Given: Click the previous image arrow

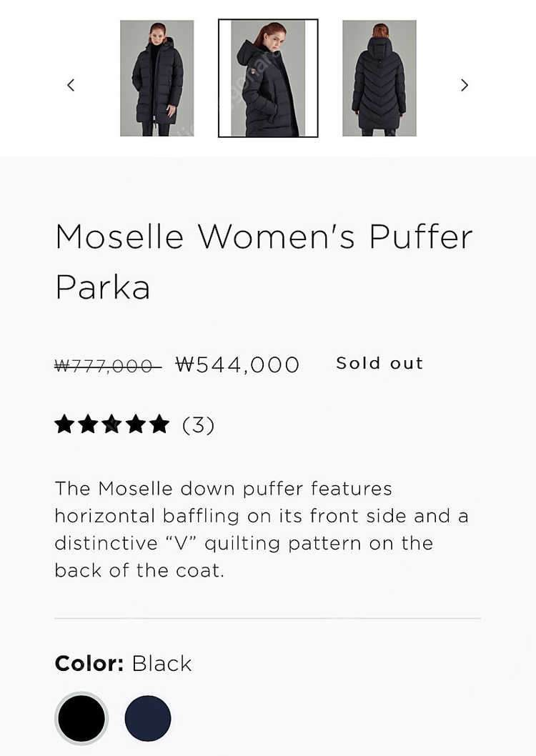Looking at the screenshot, I should 71,85.
